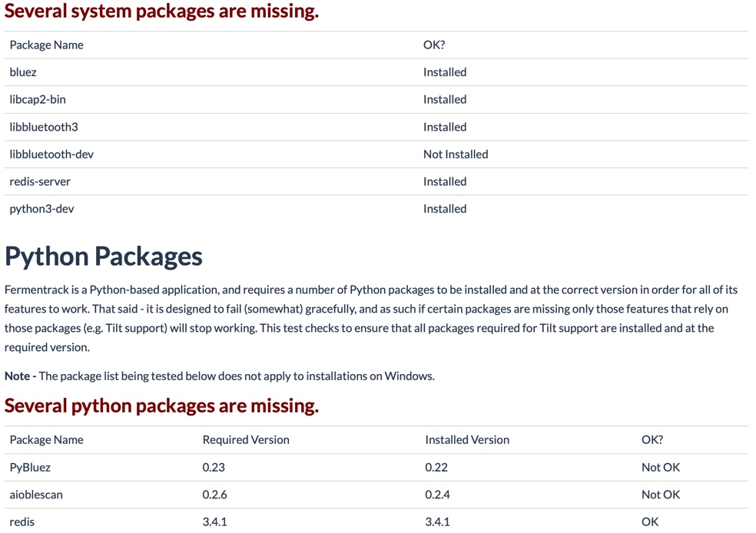This screenshot has width=756, height=533.
Task: Click the bluez package name
Action: tap(23, 72)
